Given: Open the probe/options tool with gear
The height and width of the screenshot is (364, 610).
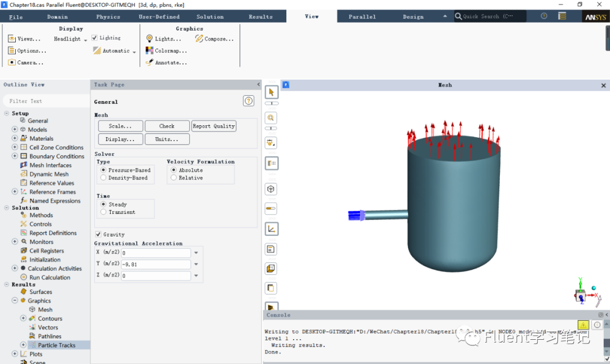Looking at the screenshot, I should [271, 143].
